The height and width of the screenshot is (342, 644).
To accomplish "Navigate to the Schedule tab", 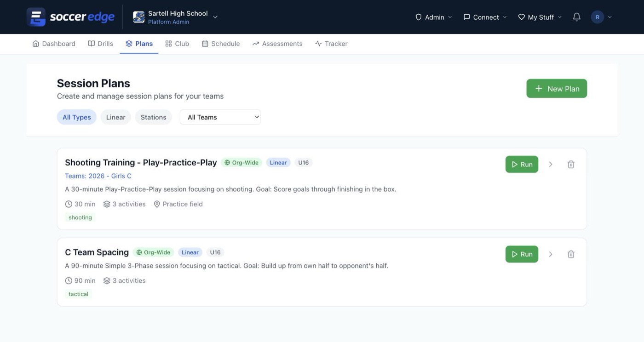I will click(x=221, y=44).
